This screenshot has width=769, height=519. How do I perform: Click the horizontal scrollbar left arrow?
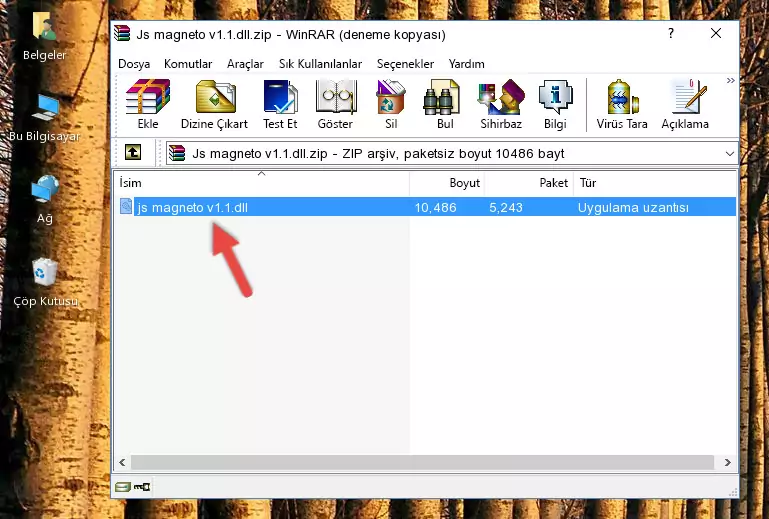pos(122,462)
